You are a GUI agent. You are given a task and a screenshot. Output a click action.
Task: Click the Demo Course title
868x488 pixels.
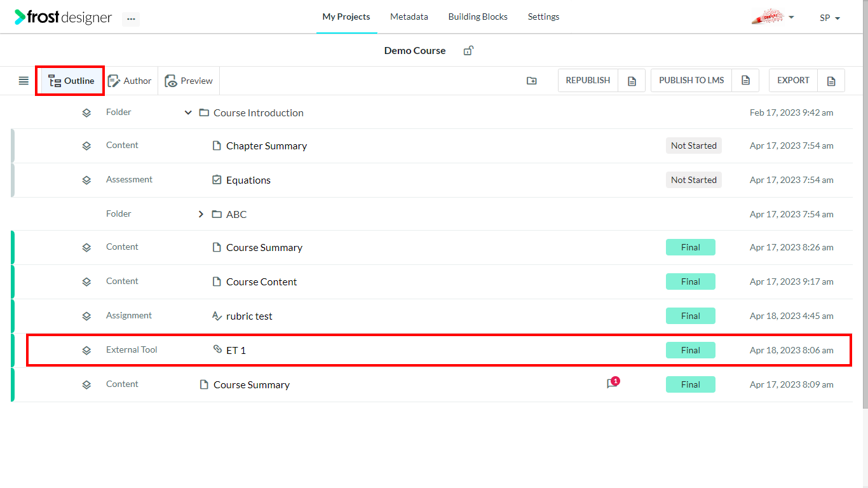415,51
